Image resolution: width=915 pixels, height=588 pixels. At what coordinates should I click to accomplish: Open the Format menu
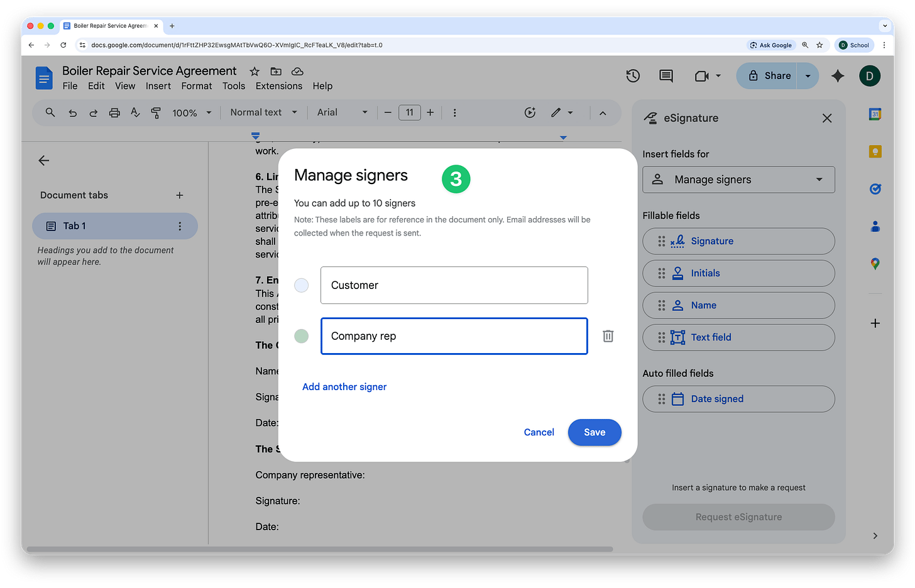click(x=197, y=86)
